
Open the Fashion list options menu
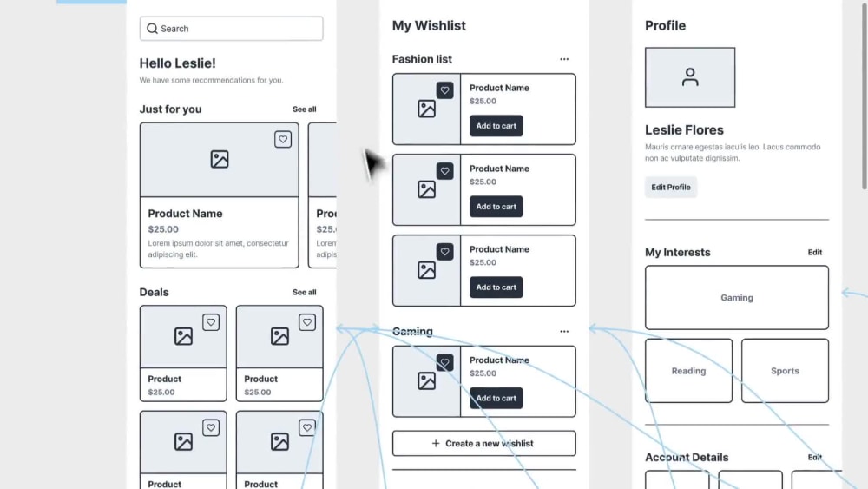[564, 59]
